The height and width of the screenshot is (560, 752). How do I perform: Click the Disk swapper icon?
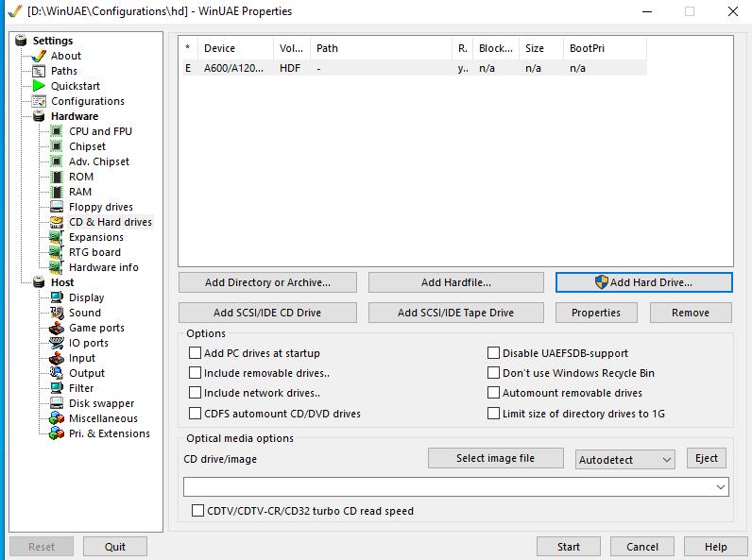click(x=57, y=403)
